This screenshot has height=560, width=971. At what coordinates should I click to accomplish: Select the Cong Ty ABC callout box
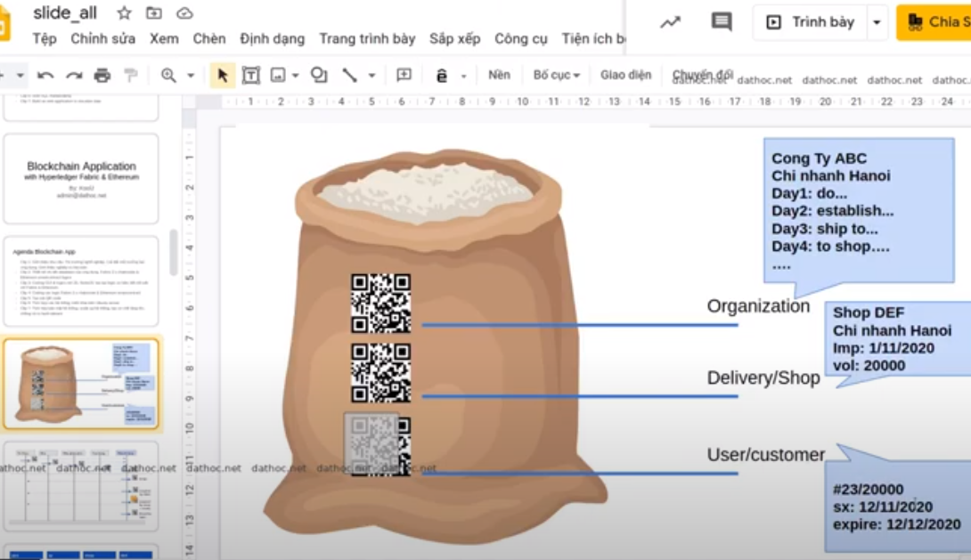pyautogui.click(x=858, y=210)
